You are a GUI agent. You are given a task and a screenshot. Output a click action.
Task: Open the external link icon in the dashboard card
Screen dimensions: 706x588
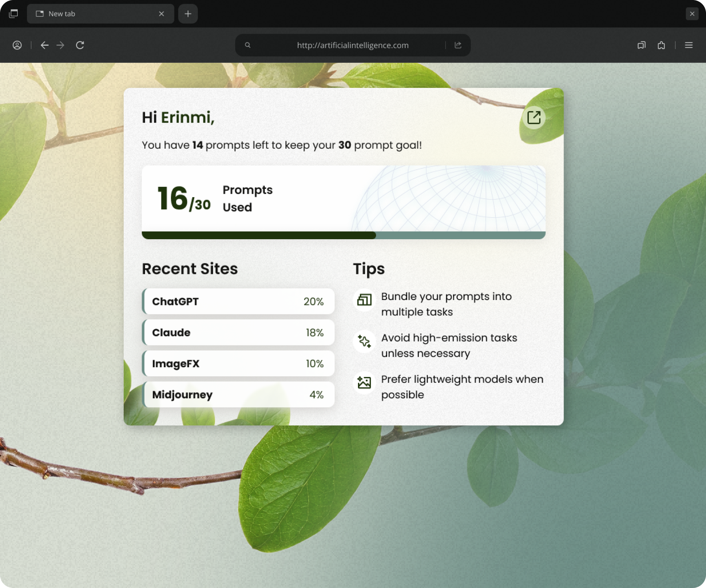pyautogui.click(x=534, y=118)
